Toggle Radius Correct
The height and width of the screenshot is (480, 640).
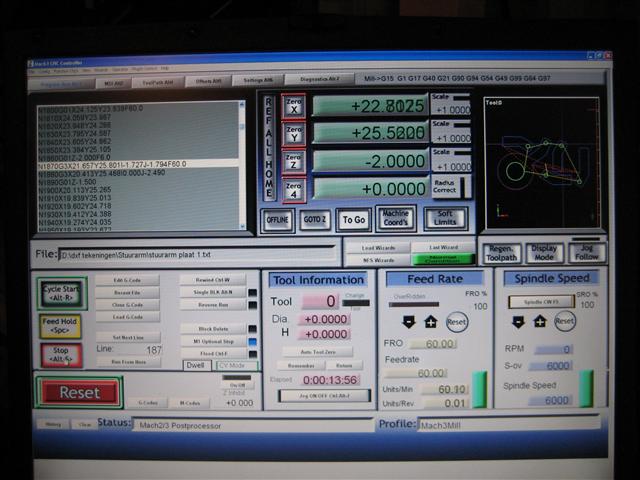coord(451,187)
